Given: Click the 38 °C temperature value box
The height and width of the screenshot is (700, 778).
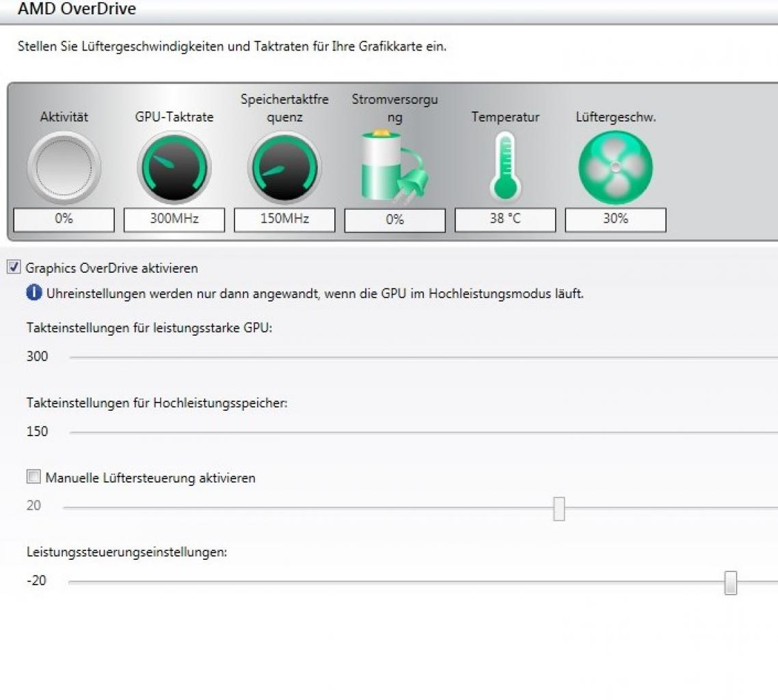Looking at the screenshot, I should coord(505,219).
